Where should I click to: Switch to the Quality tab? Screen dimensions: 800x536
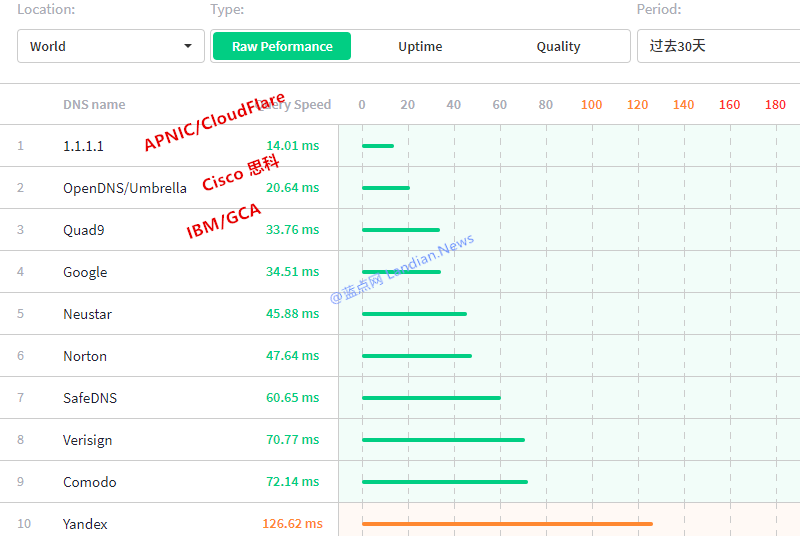(x=558, y=46)
